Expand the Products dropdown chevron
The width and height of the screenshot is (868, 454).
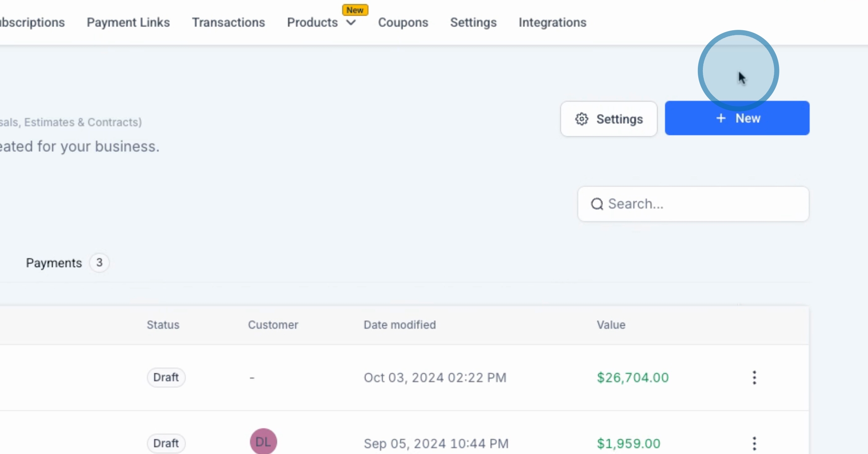coord(351,23)
